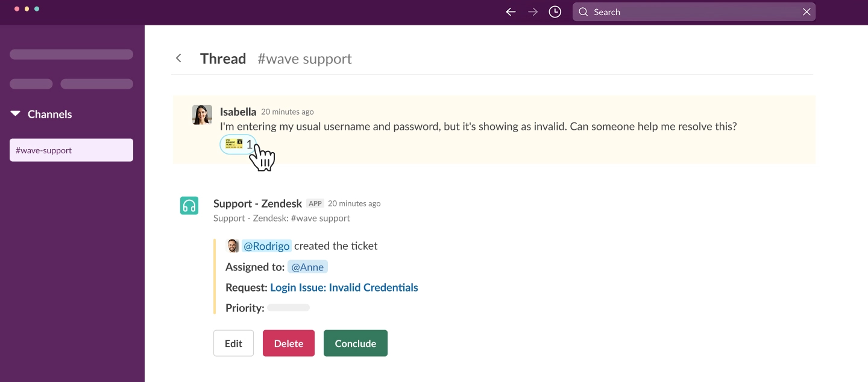This screenshot has width=868, height=382.
Task: Clear search with the X icon
Action: point(807,12)
